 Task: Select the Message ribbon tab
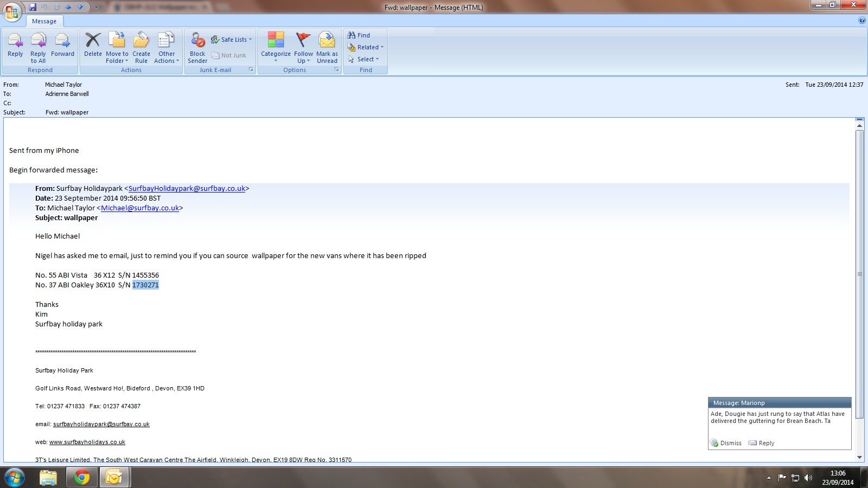coord(44,21)
